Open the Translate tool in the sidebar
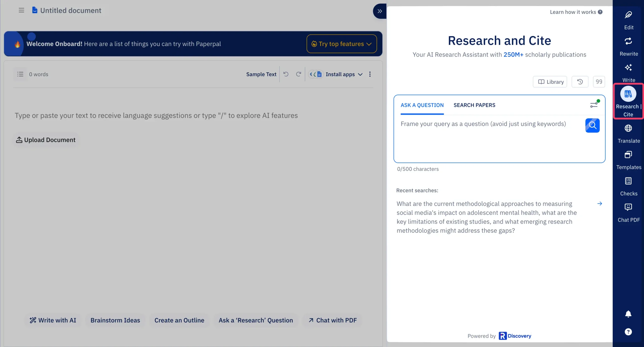This screenshot has width=644, height=347. click(628, 134)
